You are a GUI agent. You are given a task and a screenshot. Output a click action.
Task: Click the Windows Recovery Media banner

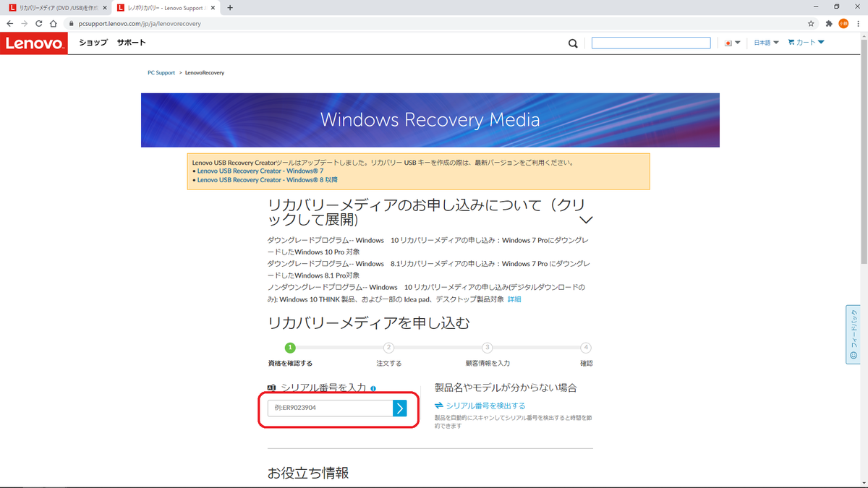(430, 120)
